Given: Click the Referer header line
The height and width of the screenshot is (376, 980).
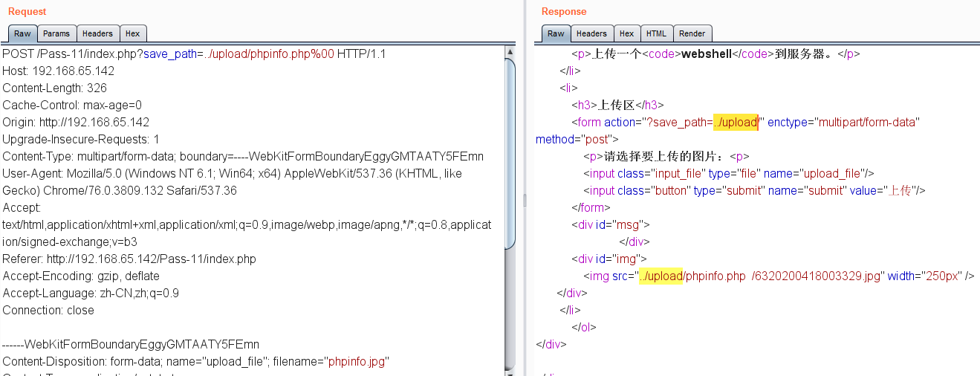Looking at the screenshot, I should pos(129,259).
